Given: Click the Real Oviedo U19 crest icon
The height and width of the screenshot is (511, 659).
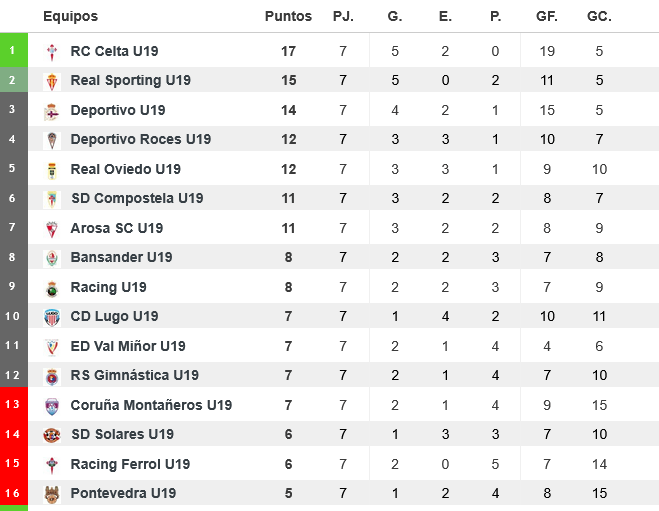Looking at the screenshot, I should tap(53, 170).
